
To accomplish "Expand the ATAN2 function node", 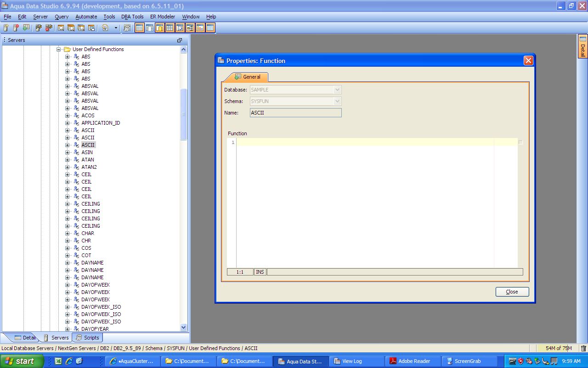I will coord(67,167).
